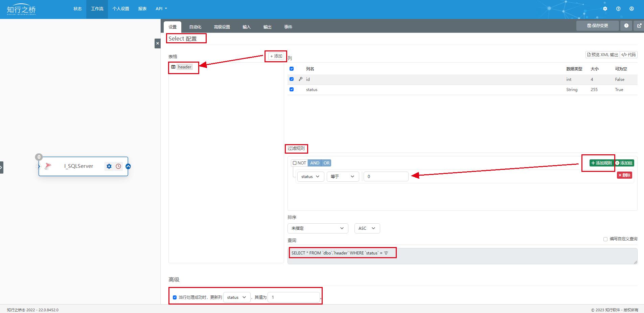Screen dimensions: 644x313
Task: Enable 编写自定义查询 checkbox
Action: (x=605, y=239)
